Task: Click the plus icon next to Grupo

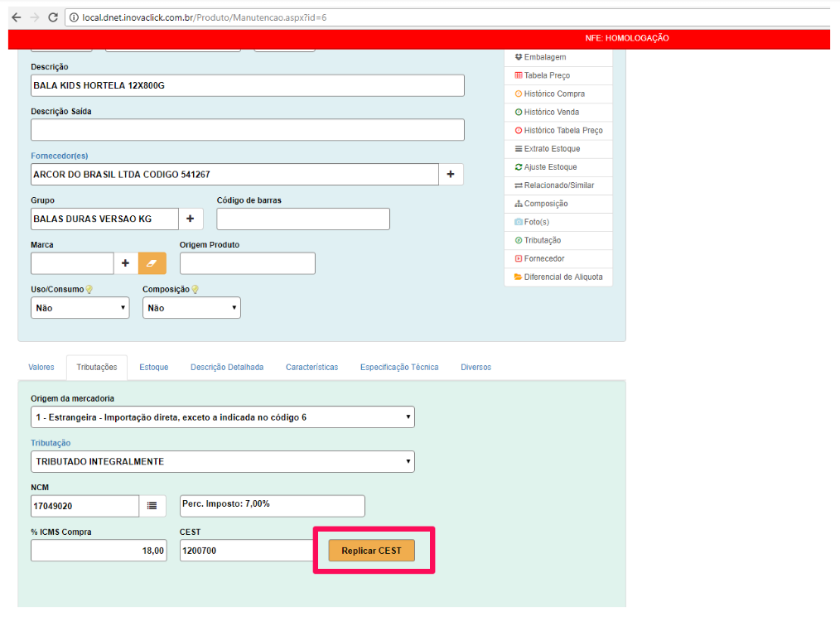Action: [190, 219]
